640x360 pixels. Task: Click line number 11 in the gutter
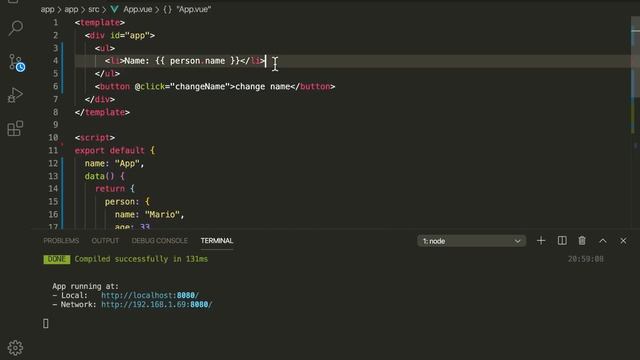[53, 150]
